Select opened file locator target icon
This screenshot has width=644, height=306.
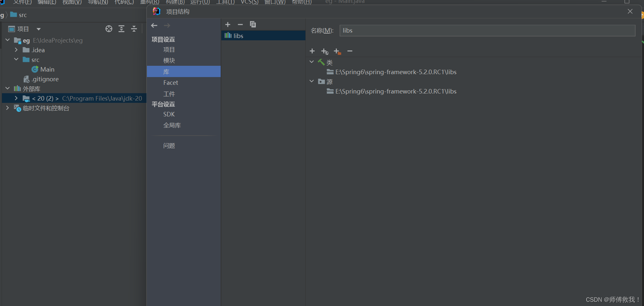109,29
